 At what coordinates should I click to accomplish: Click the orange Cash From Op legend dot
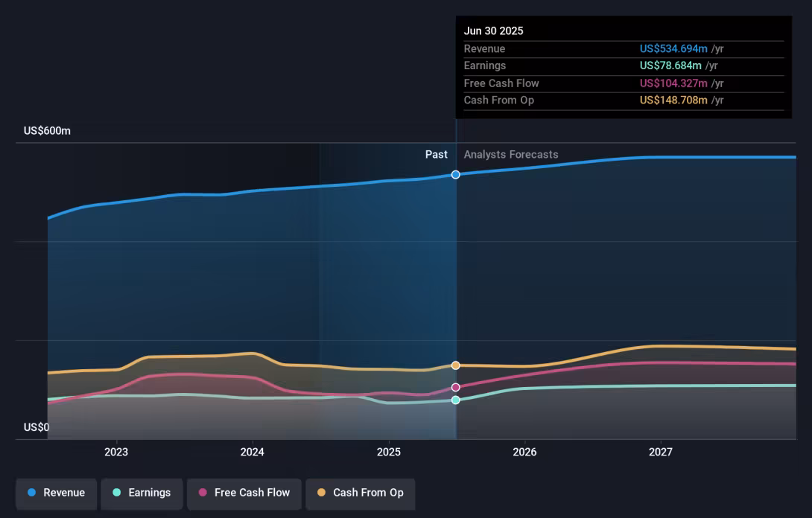pyautogui.click(x=322, y=493)
